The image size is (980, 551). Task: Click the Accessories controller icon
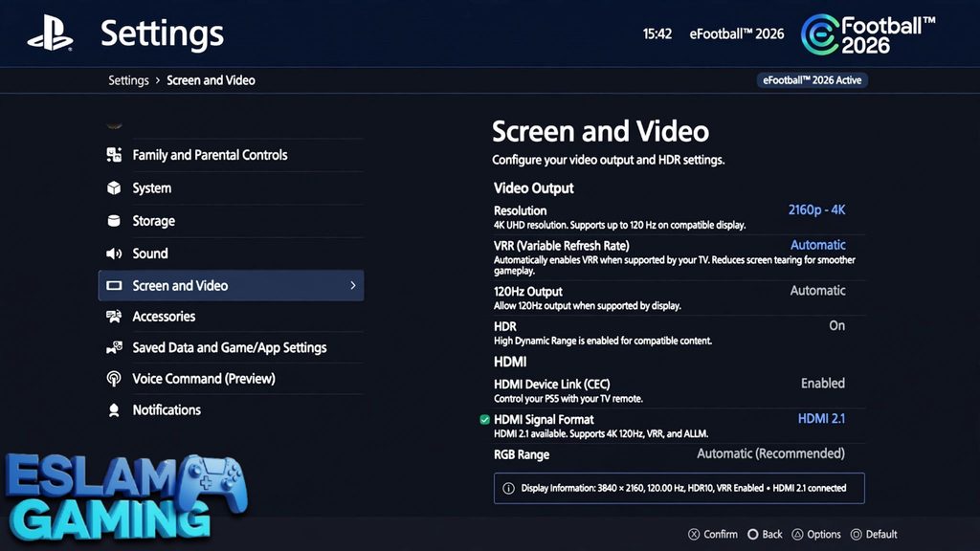[x=114, y=317]
